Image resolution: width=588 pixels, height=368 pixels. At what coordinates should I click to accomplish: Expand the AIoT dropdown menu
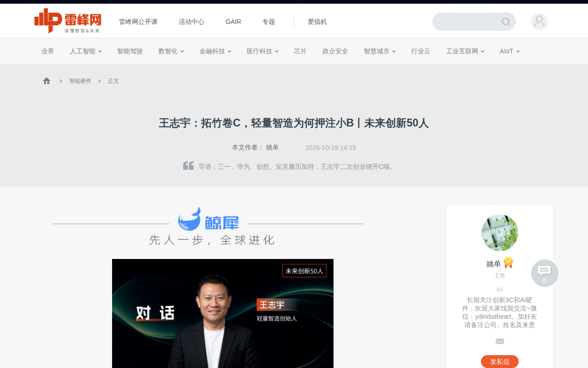(509, 51)
